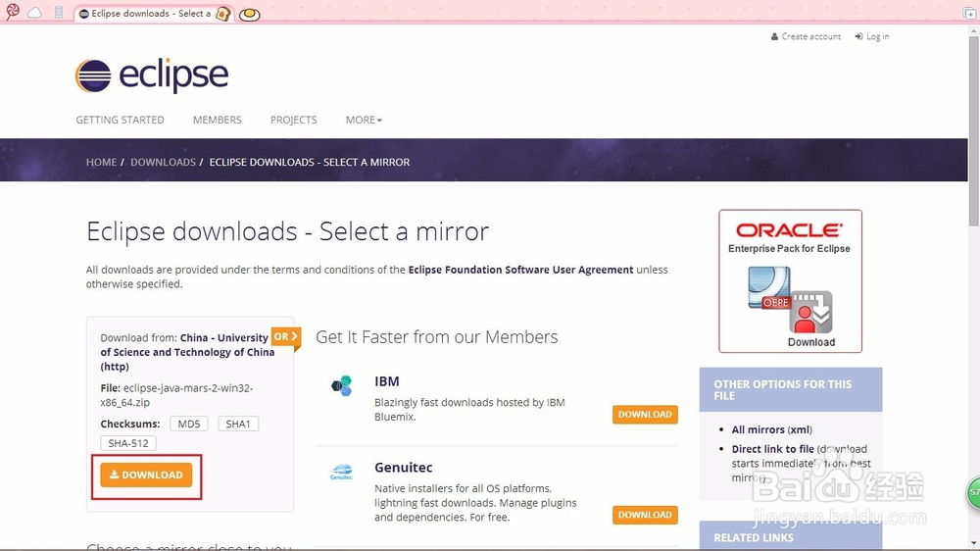This screenshot has height=551, width=980.
Task: Click the IBM heading
Action: [x=387, y=381]
